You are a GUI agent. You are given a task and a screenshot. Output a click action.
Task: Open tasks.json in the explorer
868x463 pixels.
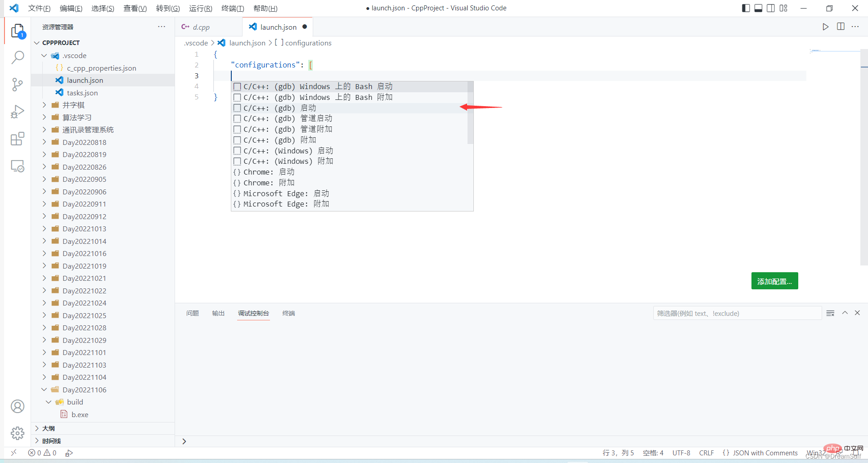[x=82, y=93]
